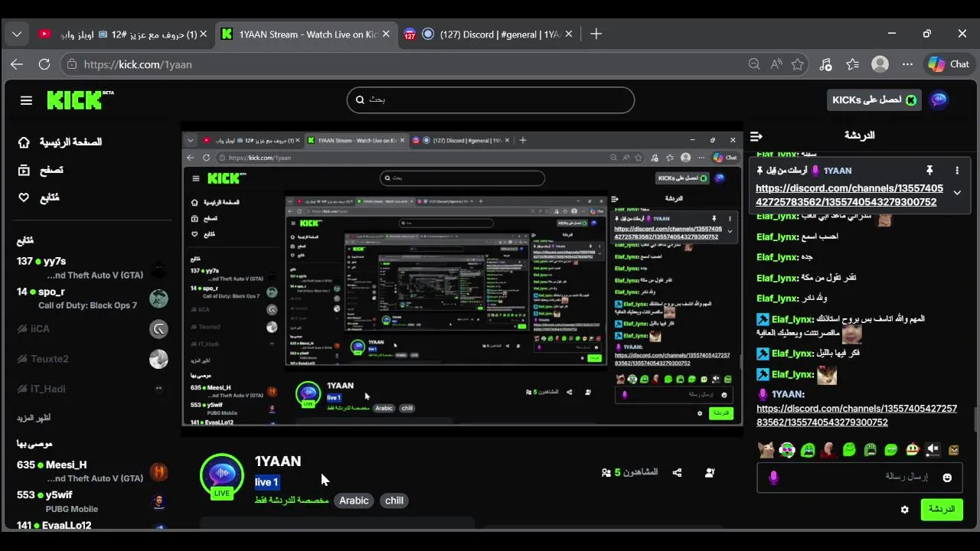Open recommended EvaaLLo12 channel

[x=92, y=526]
